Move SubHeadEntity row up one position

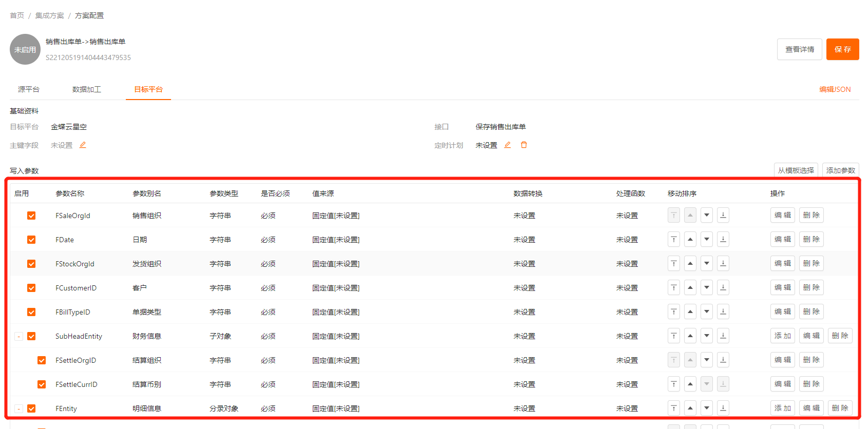690,336
